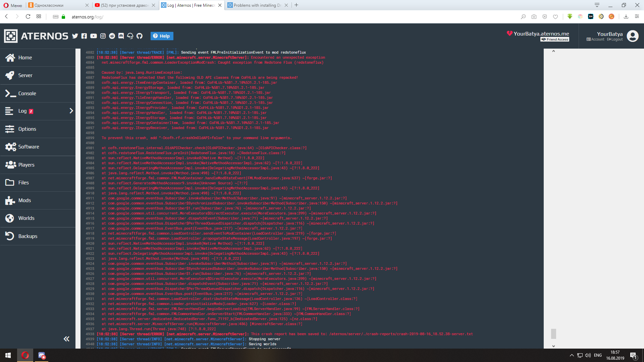Open the Home page in sidebar
The image size is (644, 362).
(38, 58)
